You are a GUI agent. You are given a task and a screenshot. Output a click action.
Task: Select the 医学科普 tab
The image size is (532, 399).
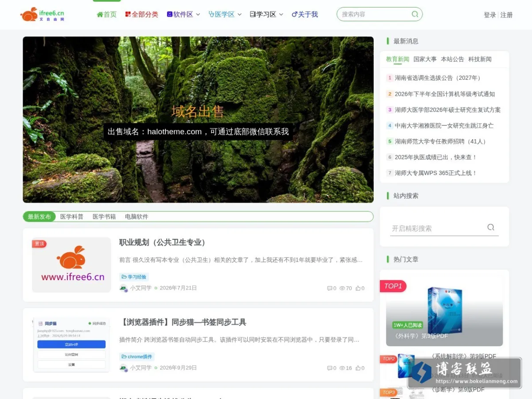coord(72,217)
